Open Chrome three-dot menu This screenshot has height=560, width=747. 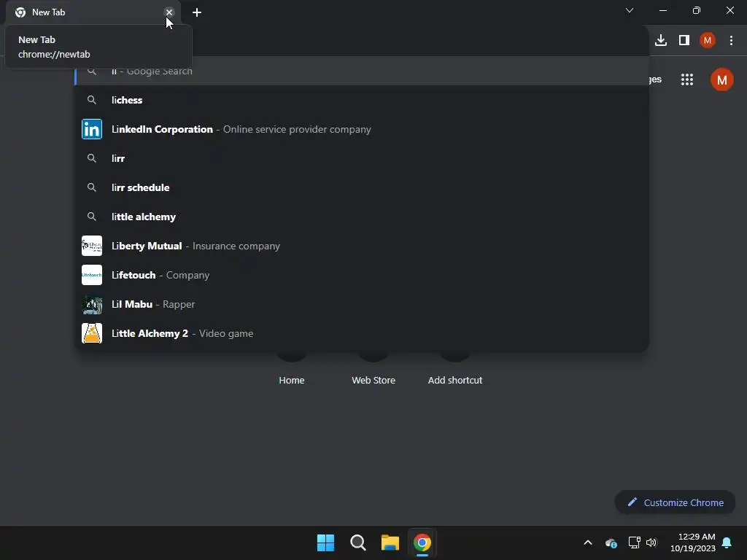[731, 41]
